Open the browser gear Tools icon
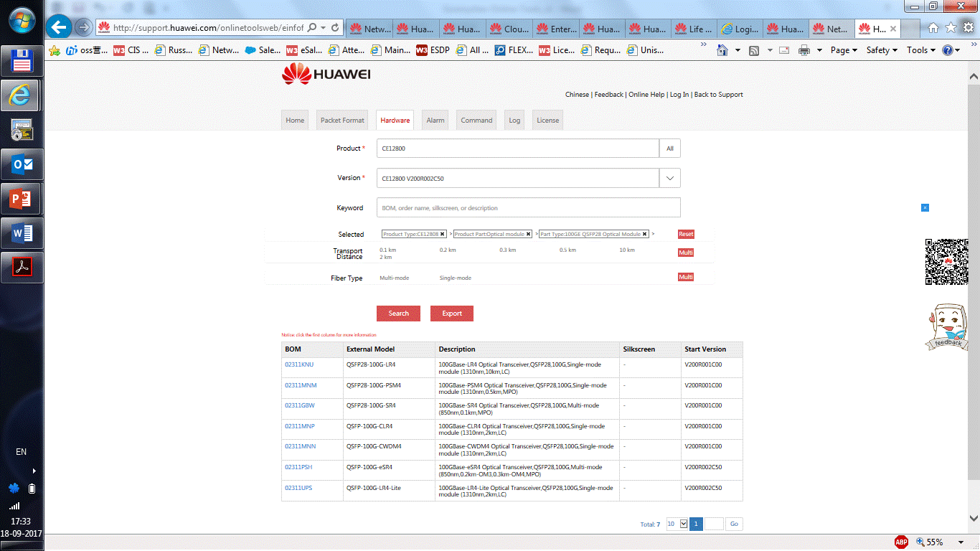The height and width of the screenshot is (551, 980). 968,28
